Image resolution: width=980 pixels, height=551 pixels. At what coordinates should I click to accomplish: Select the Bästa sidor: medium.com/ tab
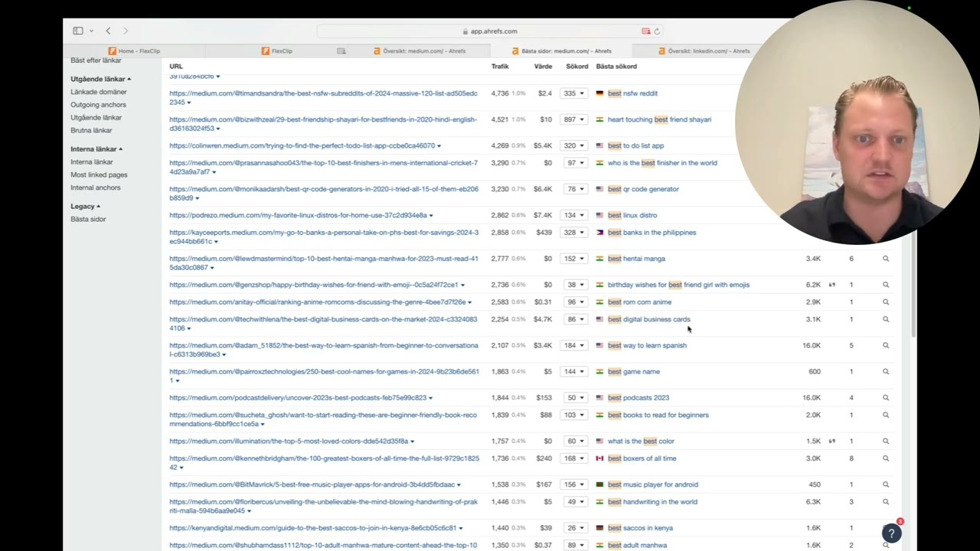pyautogui.click(x=561, y=51)
